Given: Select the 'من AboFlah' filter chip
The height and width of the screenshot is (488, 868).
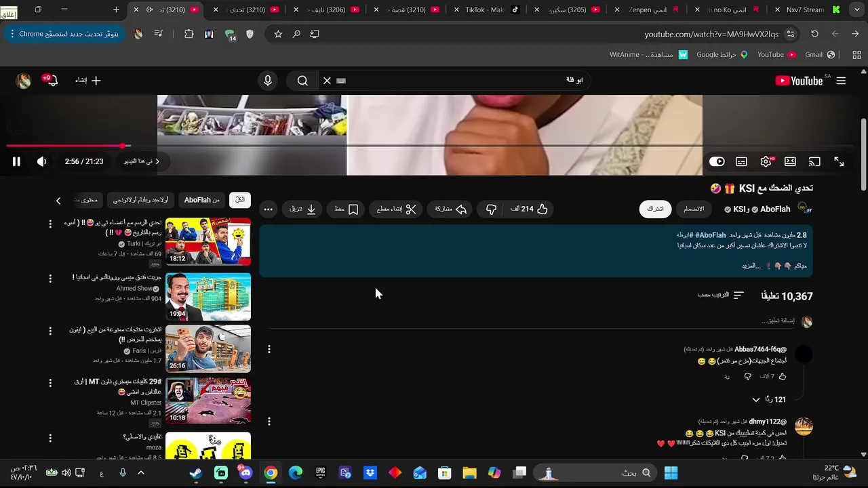Looking at the screenshot, I should [201, 200].
